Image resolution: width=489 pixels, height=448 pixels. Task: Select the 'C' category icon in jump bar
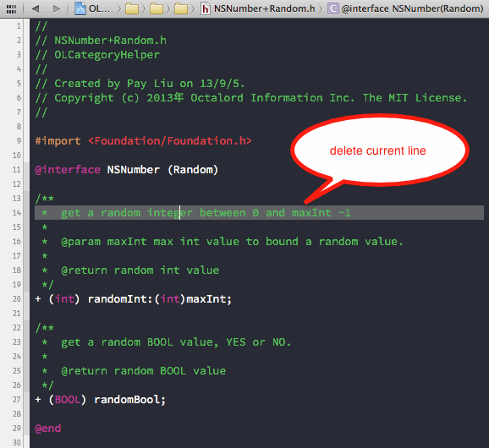pyautogui.click(x=332, y=8)
